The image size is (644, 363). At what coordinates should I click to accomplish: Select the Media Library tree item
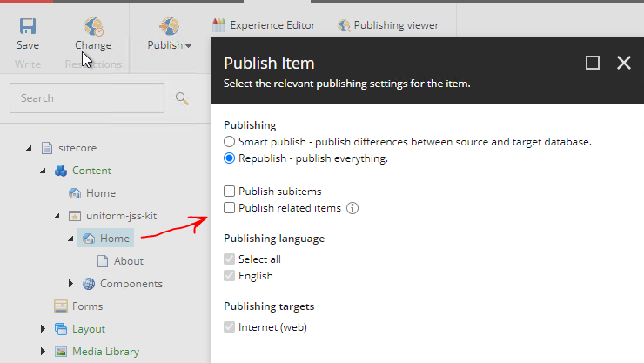point(106,352)
